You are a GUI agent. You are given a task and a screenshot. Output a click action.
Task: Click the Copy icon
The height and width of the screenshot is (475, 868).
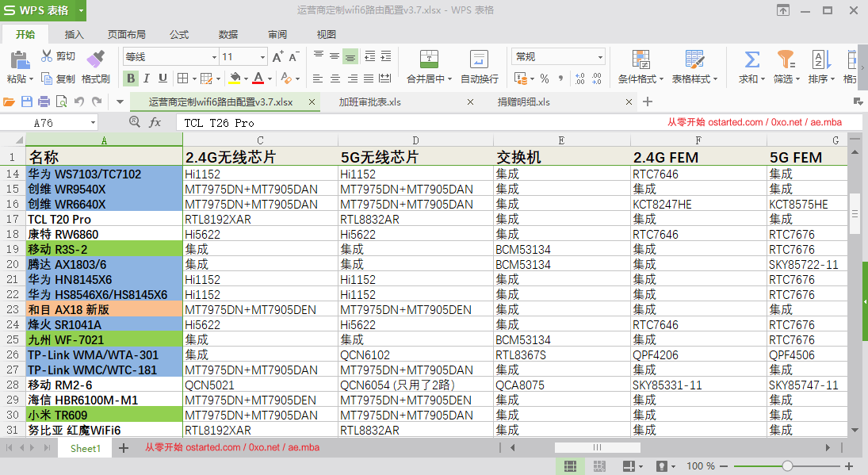(47, 79)
